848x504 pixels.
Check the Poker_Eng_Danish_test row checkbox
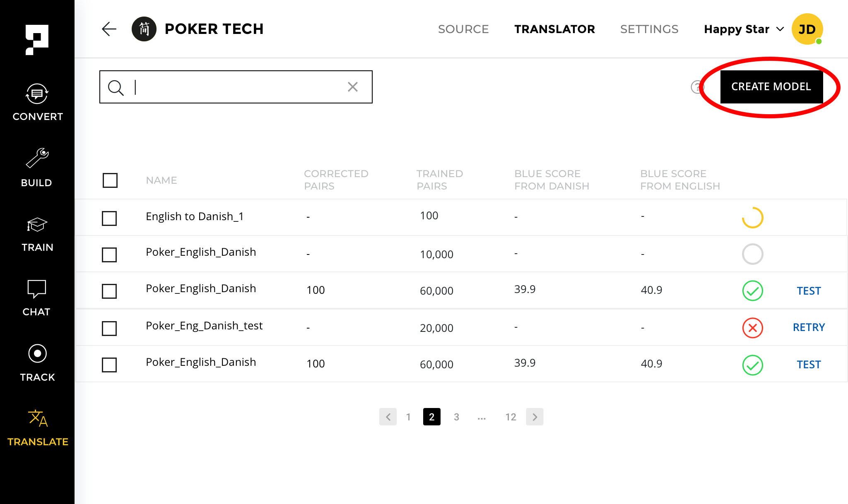point(109,328)
